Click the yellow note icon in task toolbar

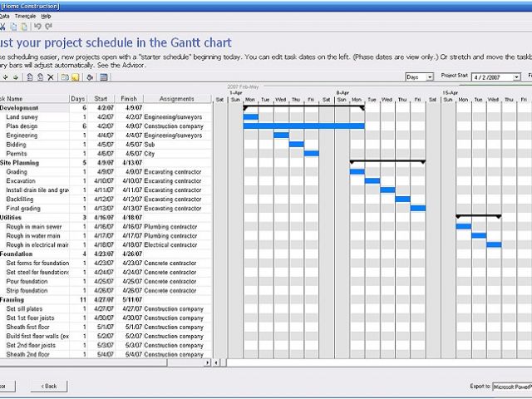(x=74, y=77)
